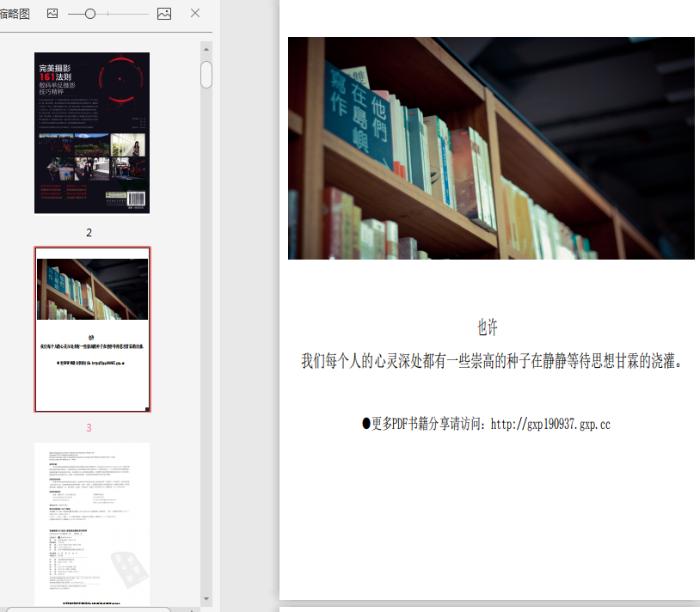Adjust the thumbnail size slider handle

tap(90, 14)
